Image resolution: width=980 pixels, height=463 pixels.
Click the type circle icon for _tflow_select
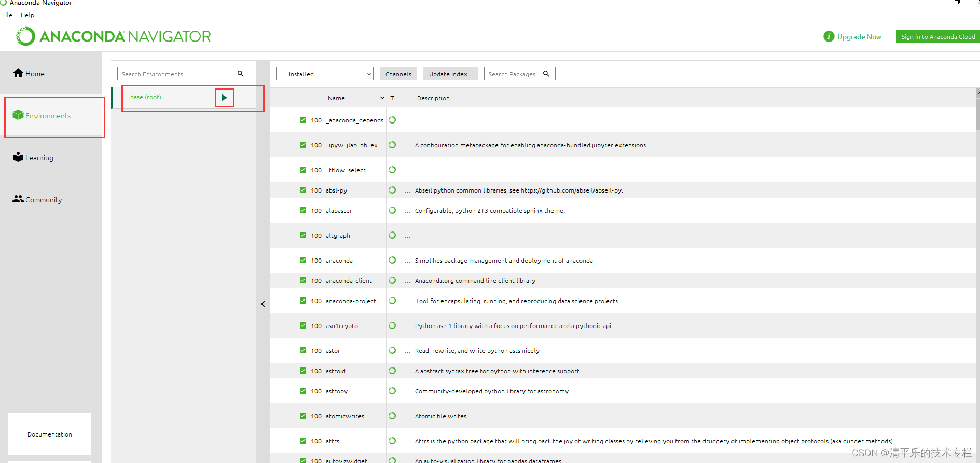[x=392, y=170]
